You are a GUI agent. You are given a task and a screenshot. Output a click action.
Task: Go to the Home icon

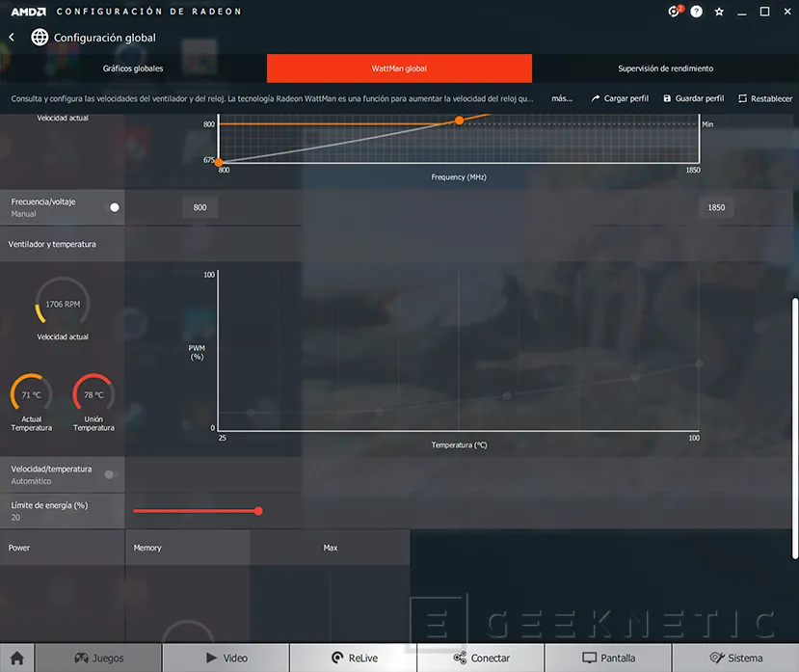[17, 658]
